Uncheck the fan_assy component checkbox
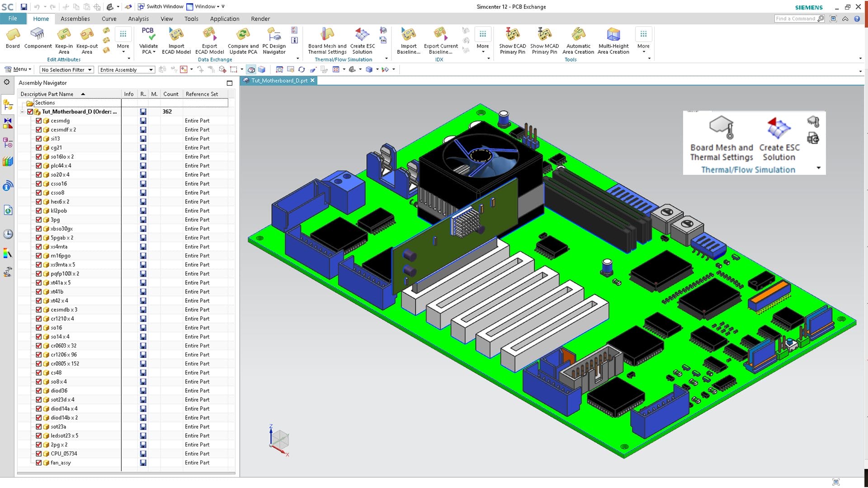 (39, 463)
